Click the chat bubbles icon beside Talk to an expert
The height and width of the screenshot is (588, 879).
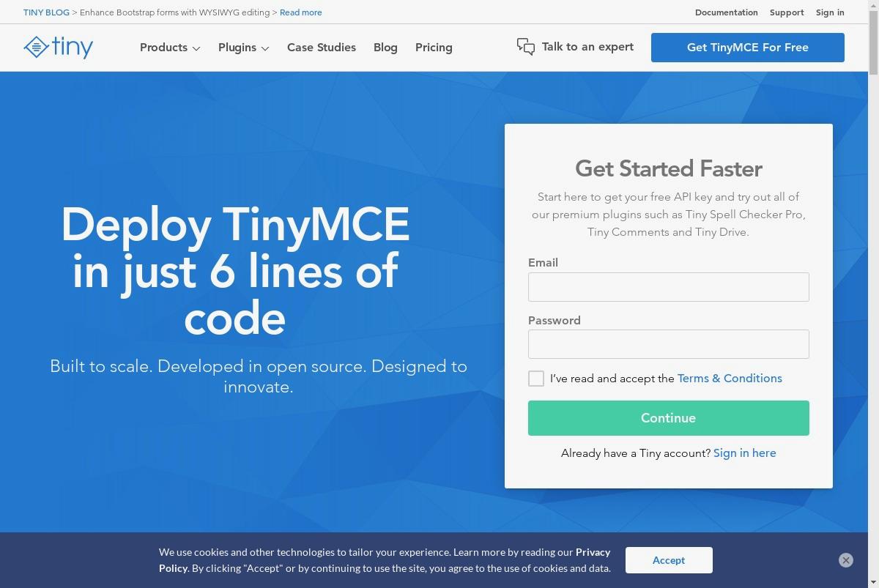525,47
